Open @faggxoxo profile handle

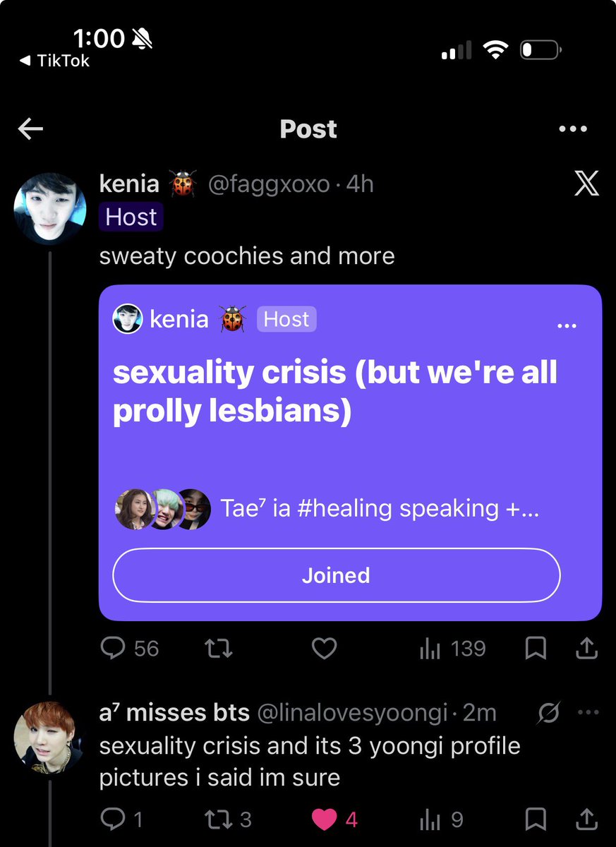click(x=269, y=184)
